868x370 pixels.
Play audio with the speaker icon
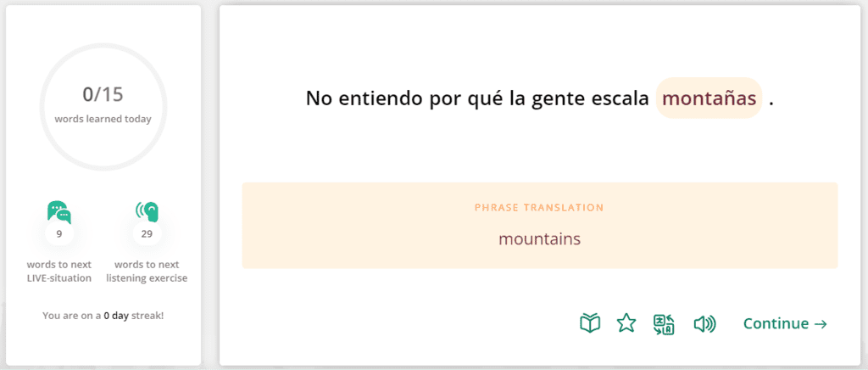click(704, 323)
